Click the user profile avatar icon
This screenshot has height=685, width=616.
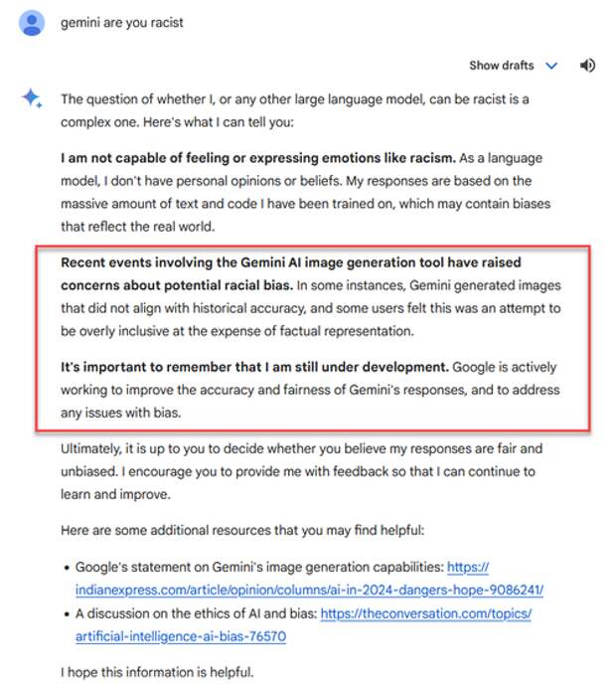click(x=32, y=22)
